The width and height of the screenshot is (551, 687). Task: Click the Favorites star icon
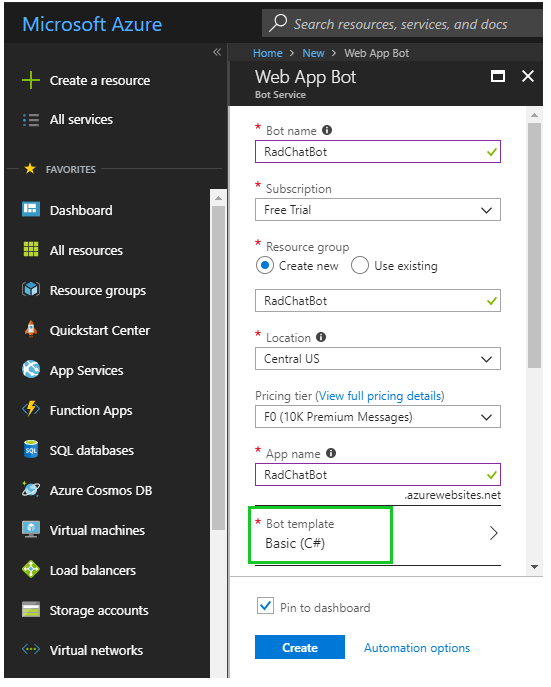(30, 169)
